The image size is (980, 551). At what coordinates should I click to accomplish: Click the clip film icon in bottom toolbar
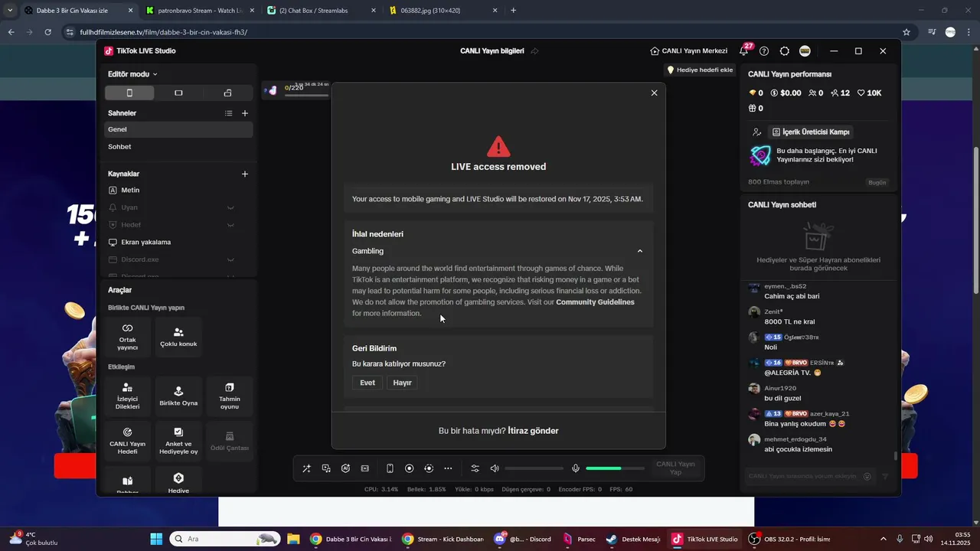point(365,468)
